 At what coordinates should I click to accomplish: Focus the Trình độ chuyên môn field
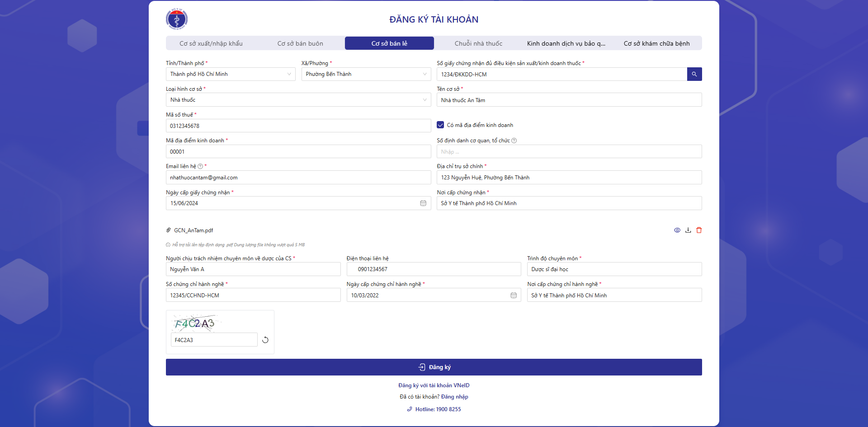614,269
